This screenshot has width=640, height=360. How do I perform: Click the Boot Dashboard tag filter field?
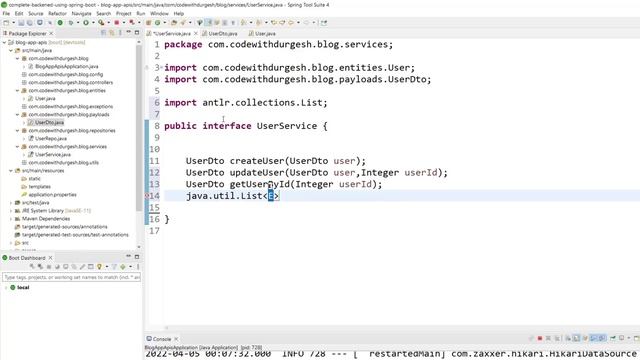[x=71, y=277]
